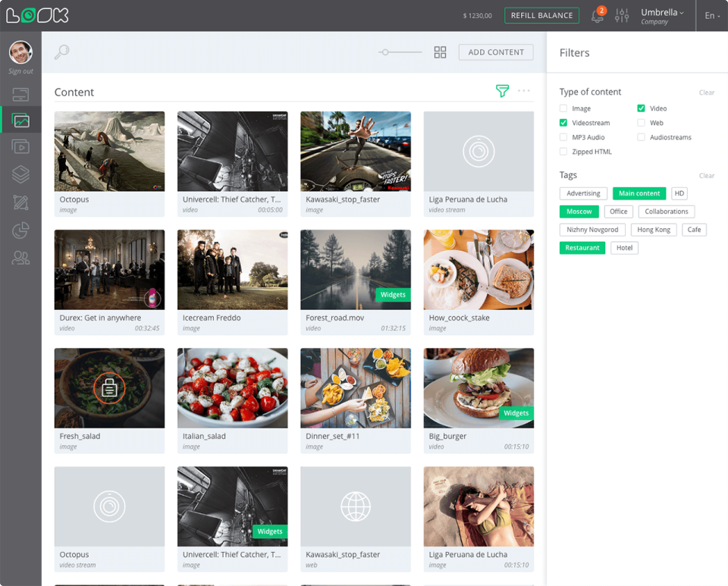
Task: Click the search magnifier icon
Action: coord(62,52)
